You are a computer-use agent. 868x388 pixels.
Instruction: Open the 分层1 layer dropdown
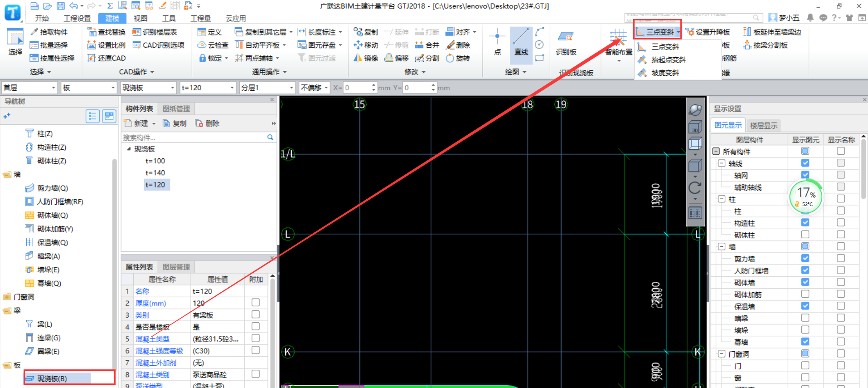267,88
